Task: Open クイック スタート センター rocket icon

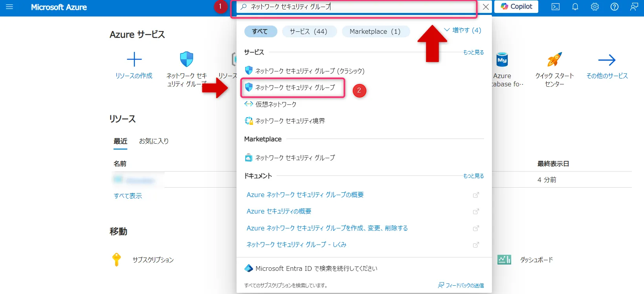Action: point(554,60)
